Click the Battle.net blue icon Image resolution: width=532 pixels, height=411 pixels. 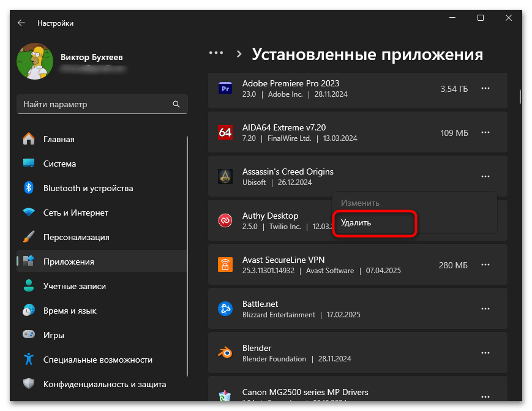(x=225, y=309)
